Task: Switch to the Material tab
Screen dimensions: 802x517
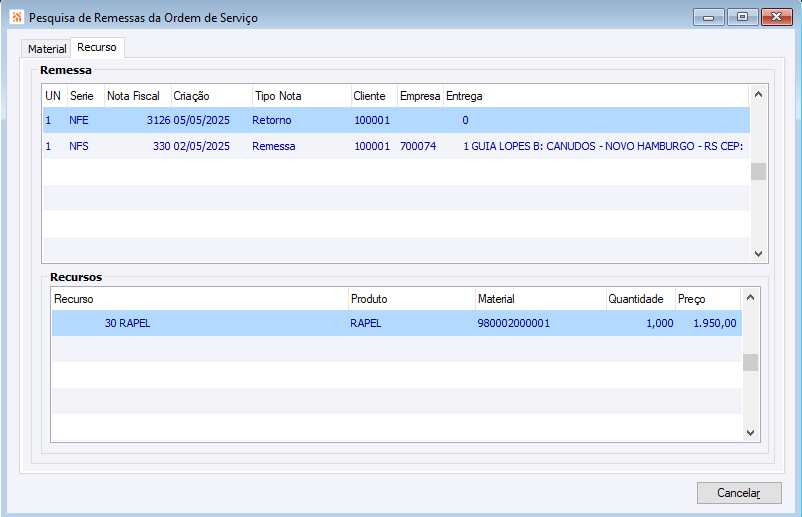Action: coord(47,49)
